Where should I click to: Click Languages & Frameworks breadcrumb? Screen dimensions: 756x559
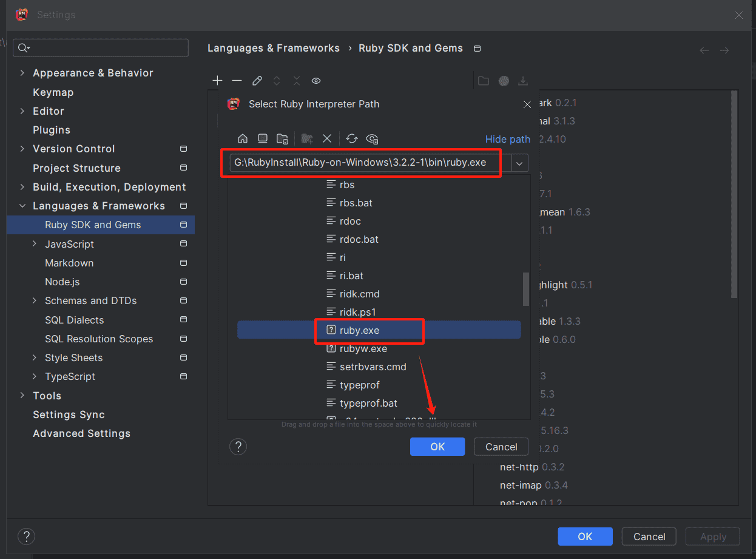[274, 48]
